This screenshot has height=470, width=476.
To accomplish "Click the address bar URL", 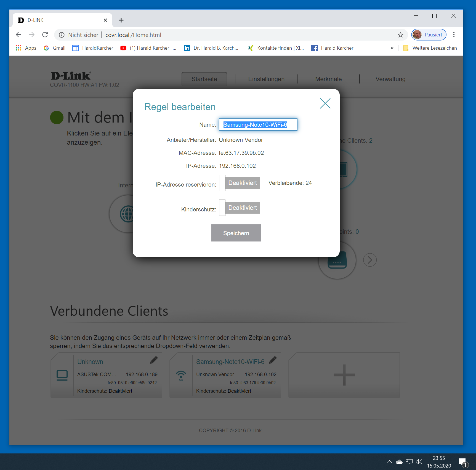I will pos(133,35).
